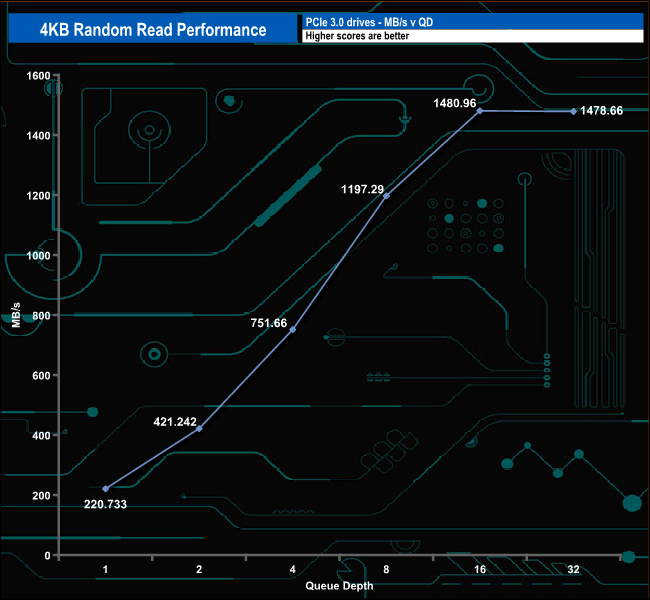This screenshot has width=650, height=600.
Task: Select the 1000 tick on the y-axis
Action: 38,255
